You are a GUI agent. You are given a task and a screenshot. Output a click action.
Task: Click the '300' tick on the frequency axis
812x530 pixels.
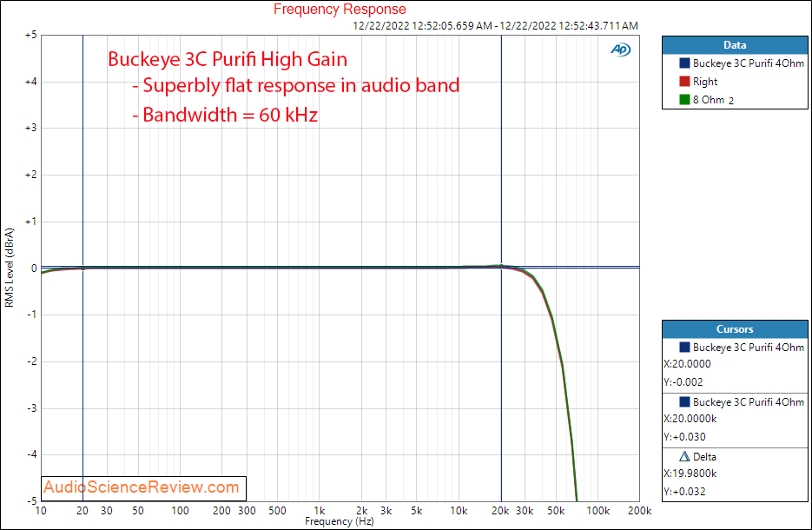pyautogui.click(x=247, y=511)
